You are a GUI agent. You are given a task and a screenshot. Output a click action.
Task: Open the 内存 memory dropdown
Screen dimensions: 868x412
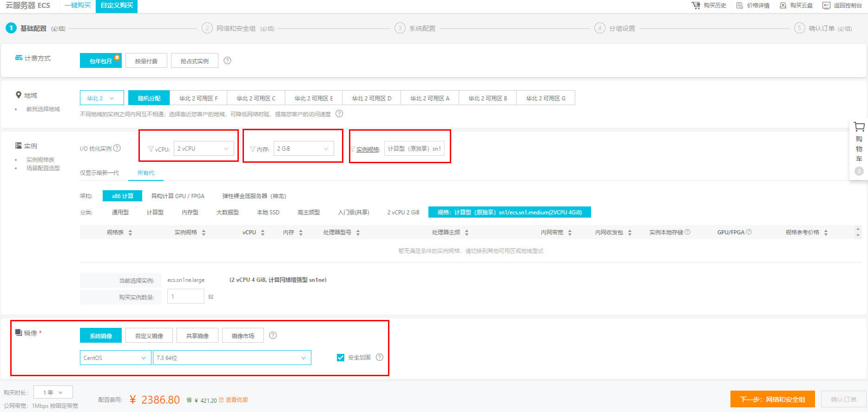(303, 149)
